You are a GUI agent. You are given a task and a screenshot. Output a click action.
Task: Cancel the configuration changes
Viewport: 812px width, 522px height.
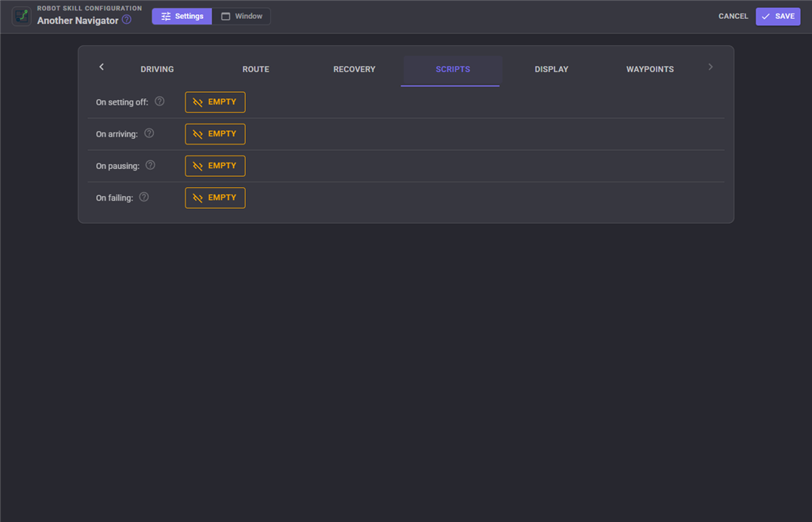(x=733, y=16)
